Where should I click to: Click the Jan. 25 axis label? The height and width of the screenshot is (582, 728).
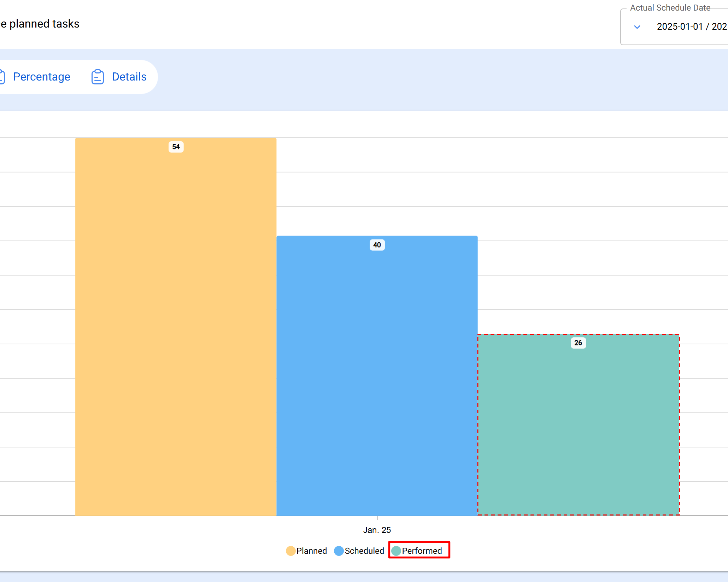[377, 530]
